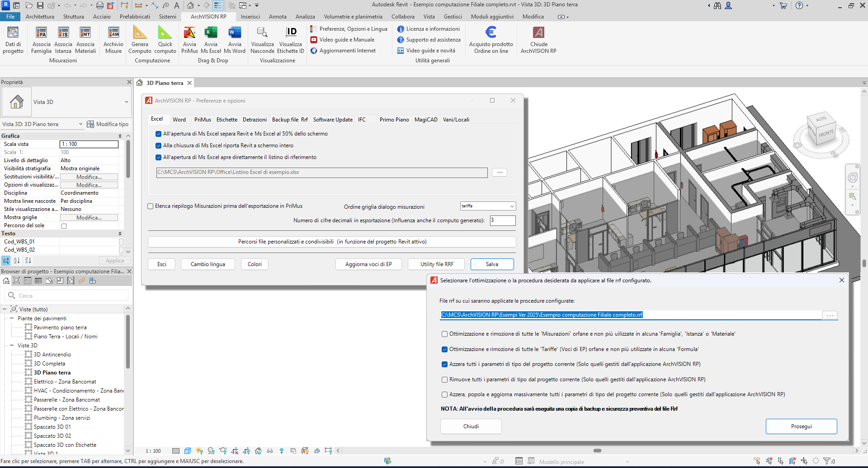Click Chiudi button in rrf dialog
Viewport: 868px width, 468px height.
click(x=471, y=426)
